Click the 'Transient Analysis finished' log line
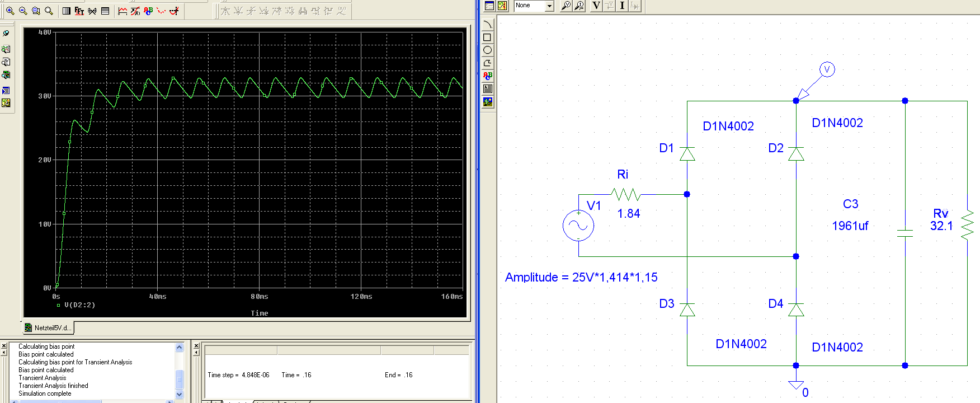The width and height of the screenshot is (980, 403). [x=53, y=386]
